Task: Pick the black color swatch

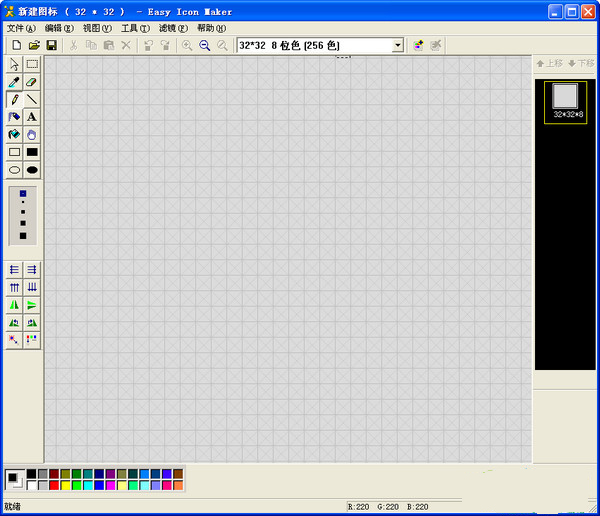Action: click(31, 474)
